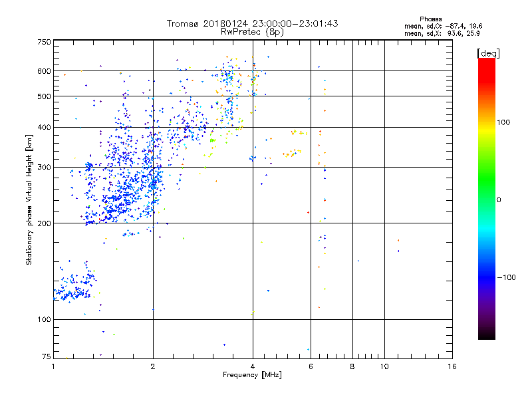Select the 'mean, sd,X: 93.6, 25.9' line

(x=442, y=33)
